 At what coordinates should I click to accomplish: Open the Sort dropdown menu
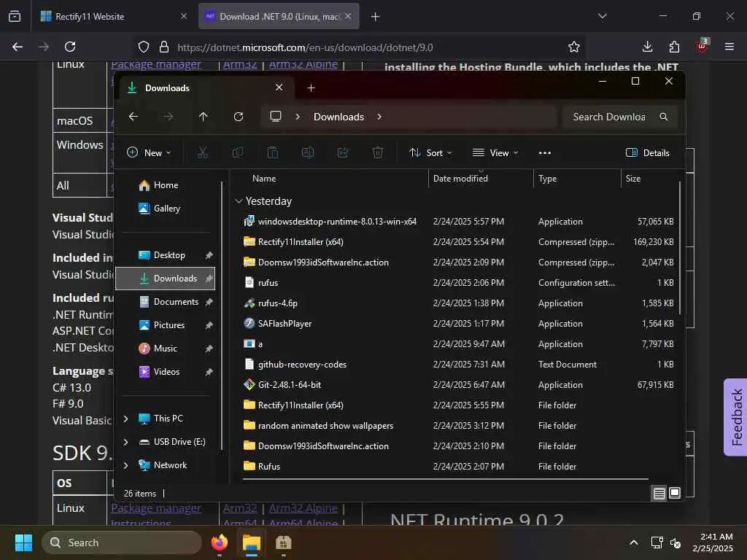click(x=430, y=152)
